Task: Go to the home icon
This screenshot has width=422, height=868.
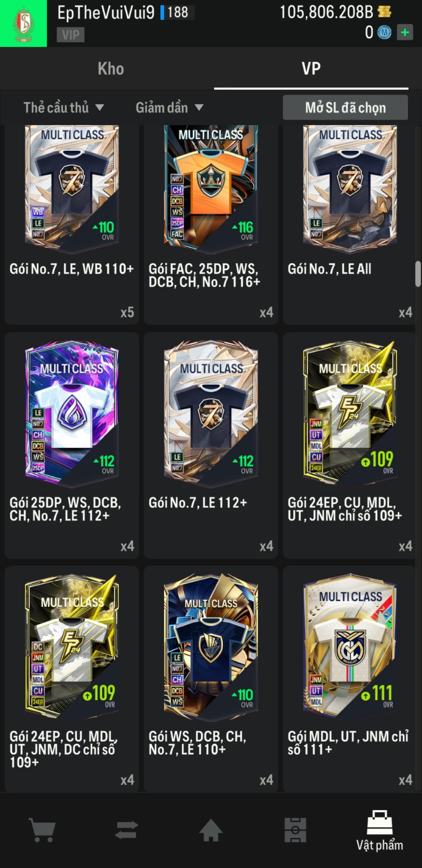Action: click(211, 830)
